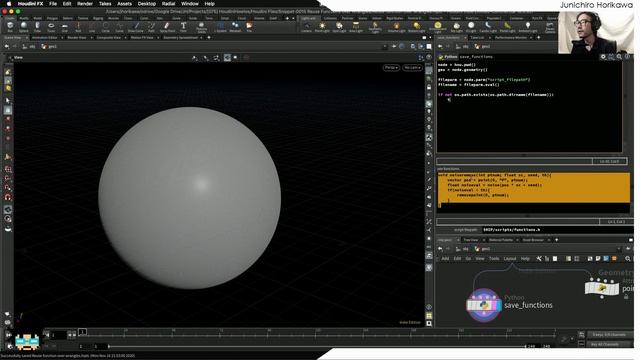Add a Volume Light from shelf
This screenshot has height=360, width=640.
[396, 27]
